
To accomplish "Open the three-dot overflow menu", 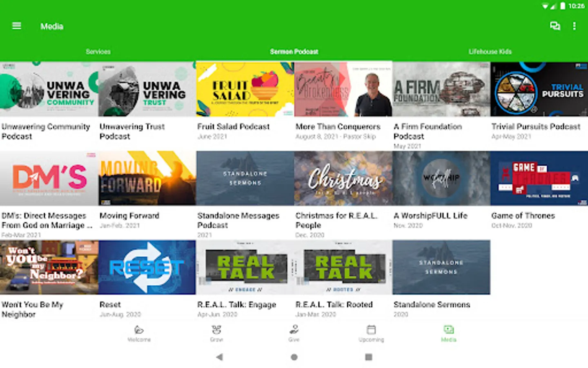I will pyautogui.click(x=574, y=26).
